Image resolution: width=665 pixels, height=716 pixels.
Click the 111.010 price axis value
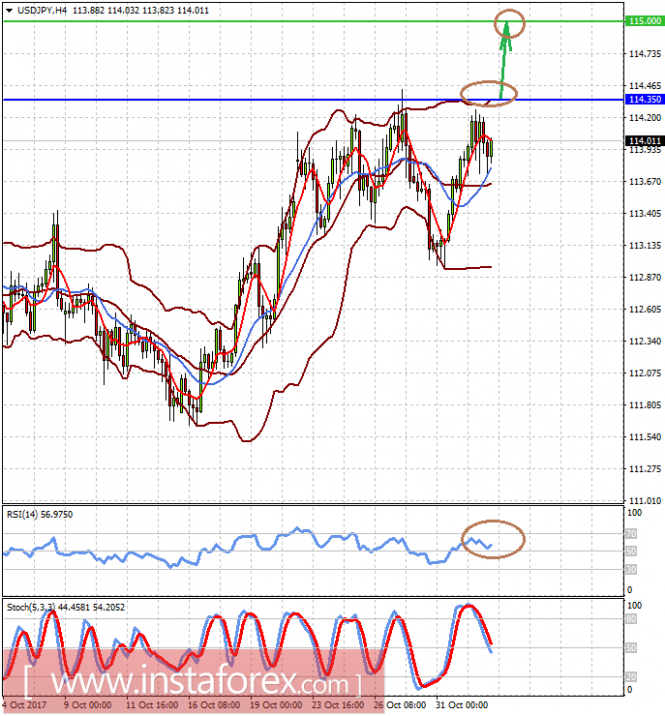tap(643, 500)
